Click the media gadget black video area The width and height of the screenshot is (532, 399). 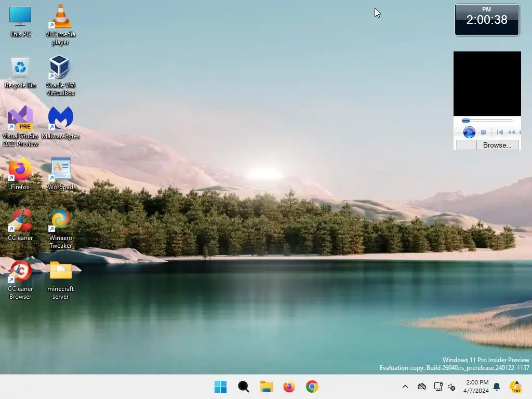click(487, 84)
